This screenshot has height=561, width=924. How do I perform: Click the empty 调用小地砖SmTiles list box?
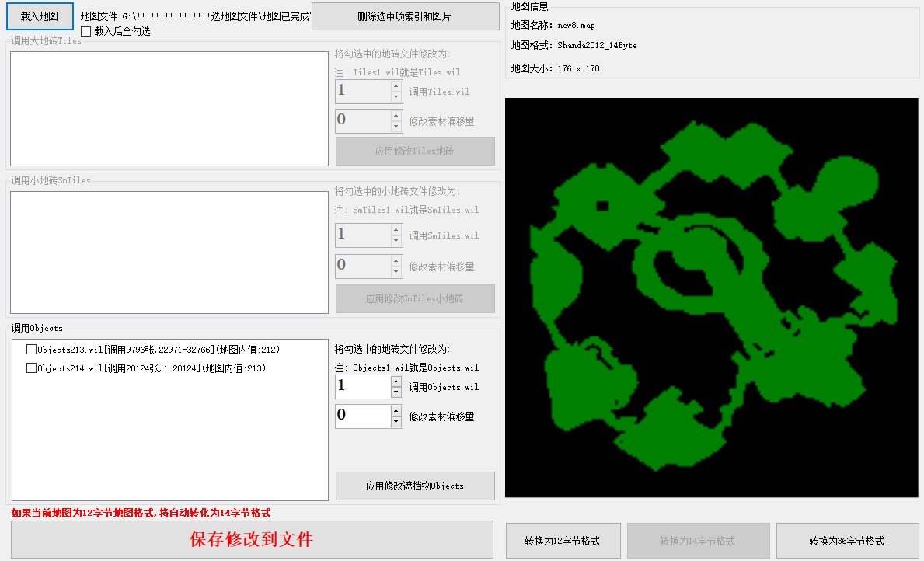click(169, 253)
